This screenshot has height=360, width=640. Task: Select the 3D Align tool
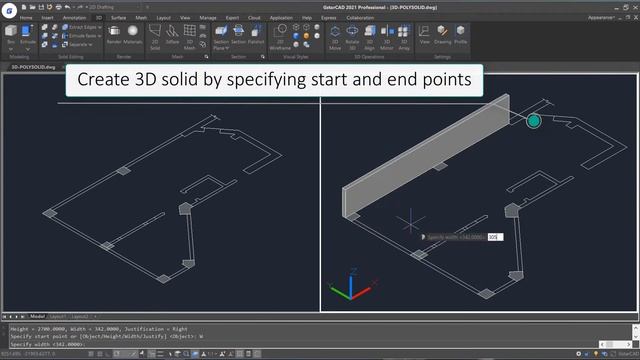tap(369, 37)
